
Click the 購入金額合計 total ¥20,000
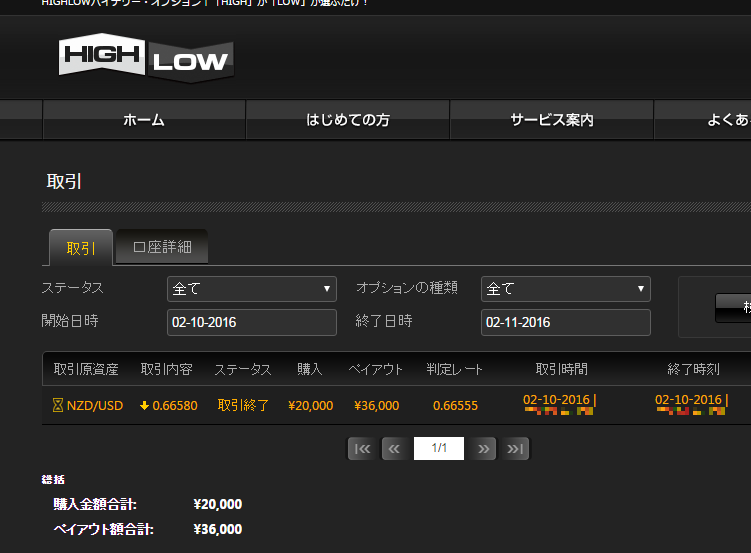pyautogui.click(x=217, y=504)
